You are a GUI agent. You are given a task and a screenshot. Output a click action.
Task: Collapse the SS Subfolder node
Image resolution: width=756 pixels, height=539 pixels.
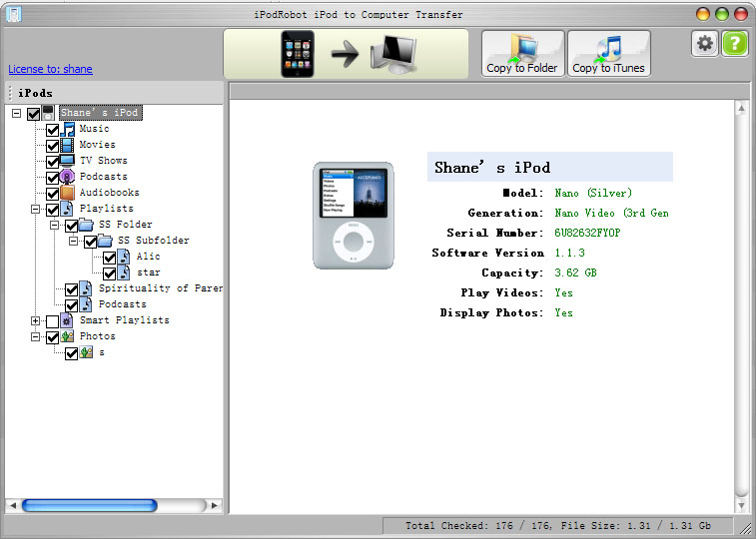[x=73, y=241]
